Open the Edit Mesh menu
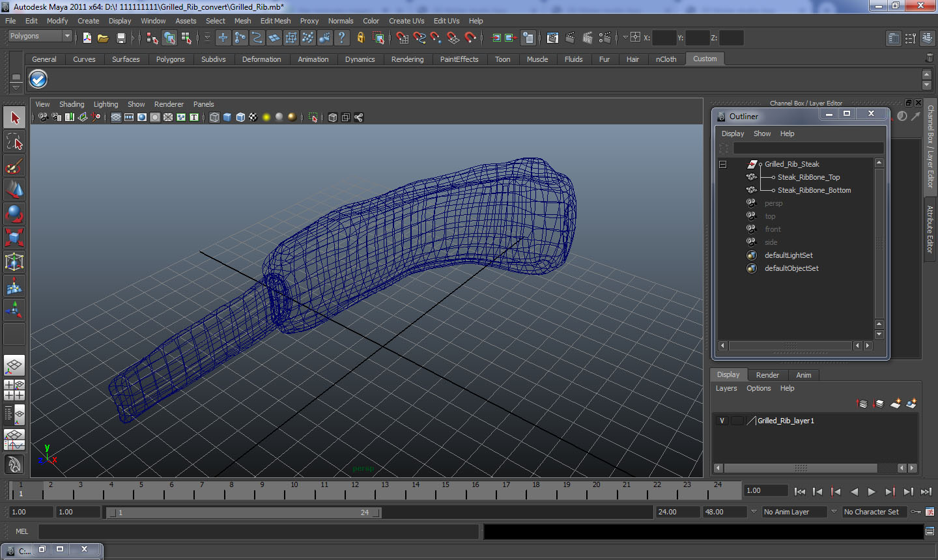 pos(276,21)
